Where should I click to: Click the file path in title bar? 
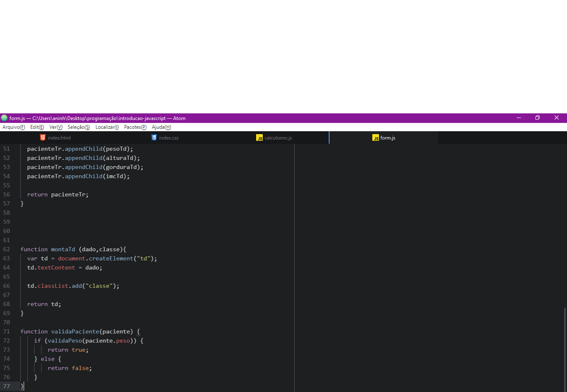99,118
